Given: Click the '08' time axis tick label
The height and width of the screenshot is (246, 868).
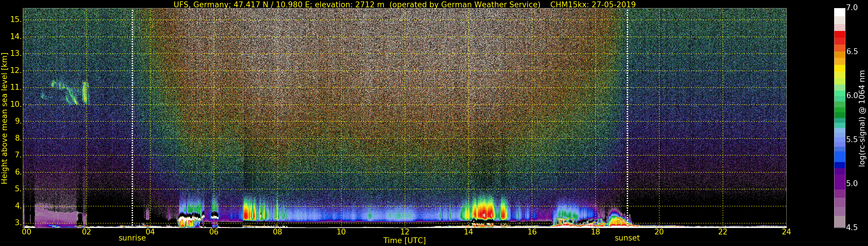Looking at the screenshot, I should click(x=277, y=232).
